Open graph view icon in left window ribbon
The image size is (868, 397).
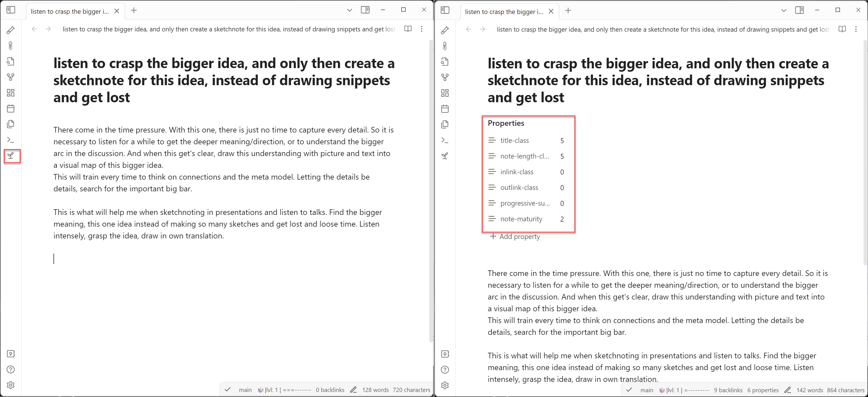(11, 77)
